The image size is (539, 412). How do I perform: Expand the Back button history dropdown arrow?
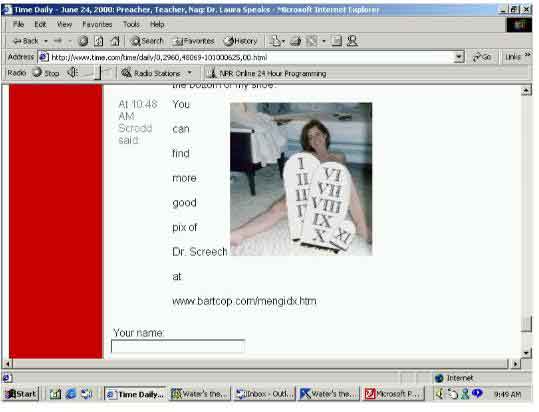tap(46, 41)
